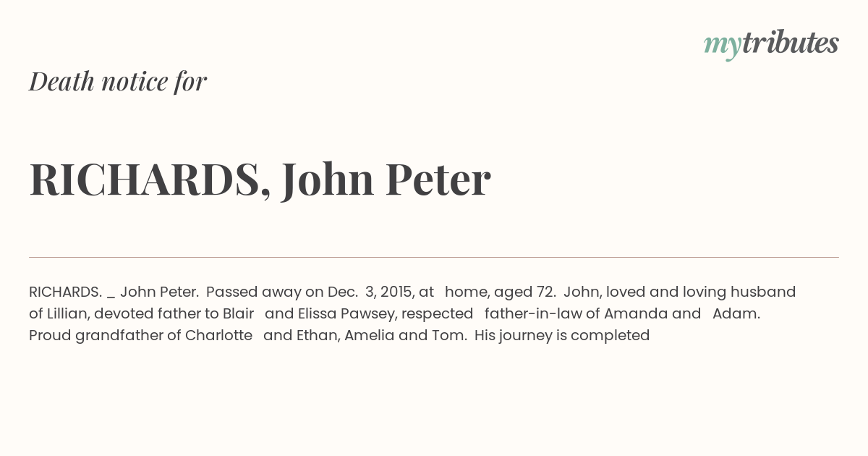
Task: Click the phrase "loved and loving husband"
Action: pyautogui.click(x=701, y=292)
